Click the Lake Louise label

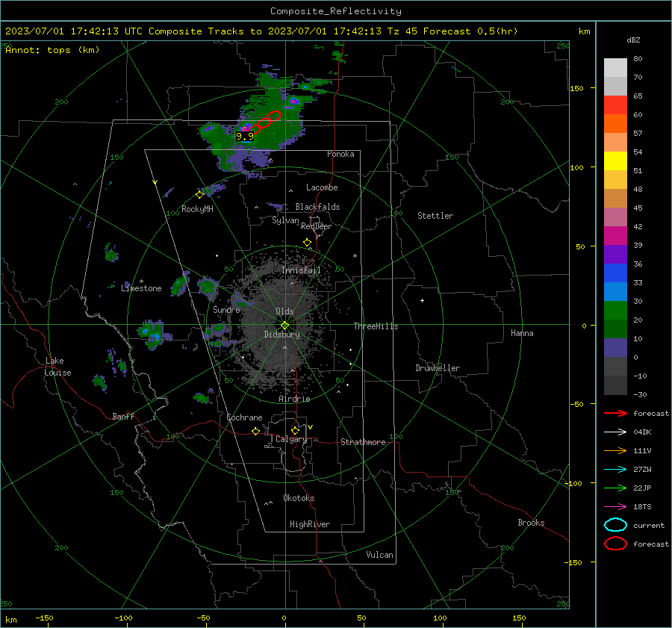tap(57, 367)
